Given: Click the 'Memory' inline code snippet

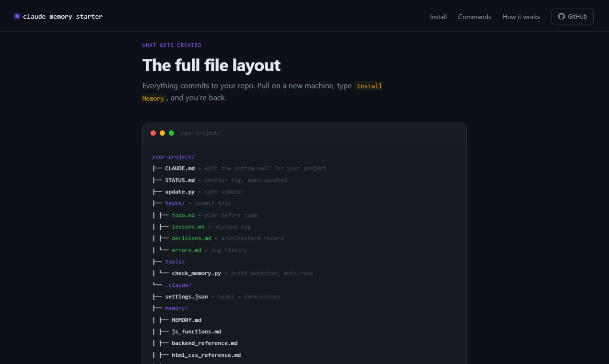Looking at the screenshot, I should click(153, 98).
